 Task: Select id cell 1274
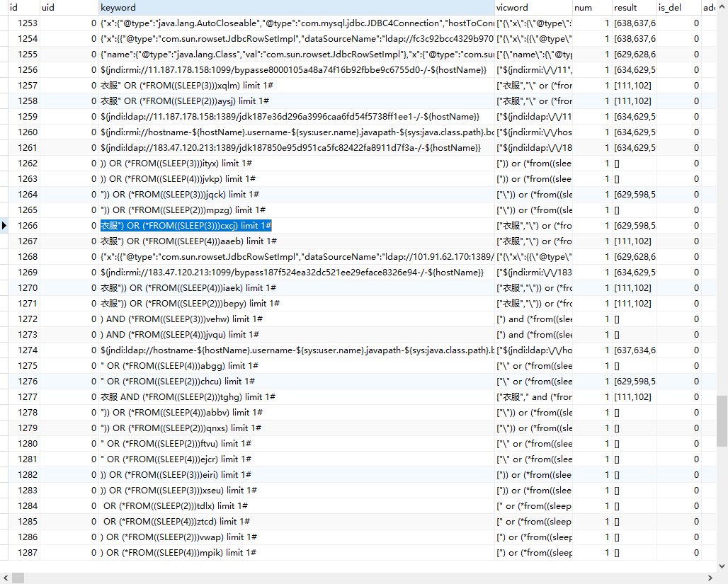[23, 350]
